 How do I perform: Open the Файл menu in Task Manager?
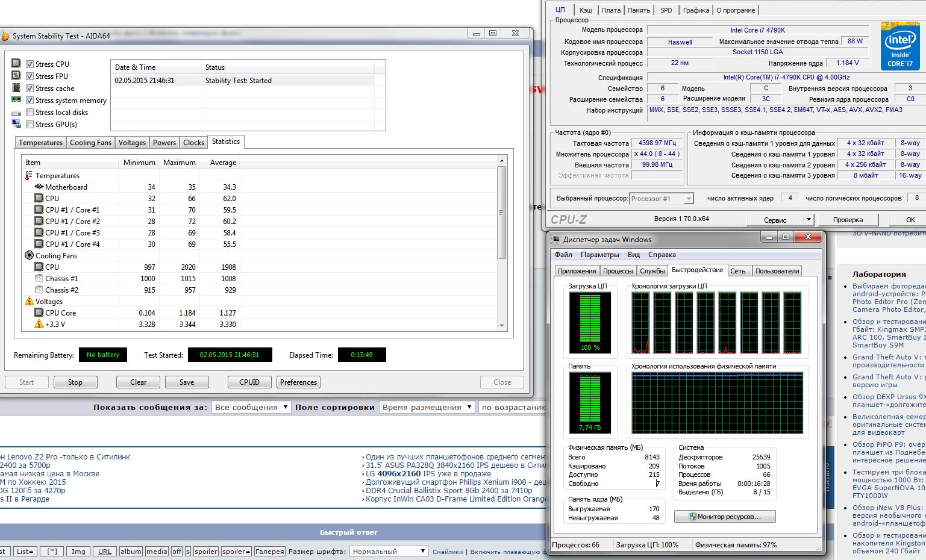pos(563,255)
